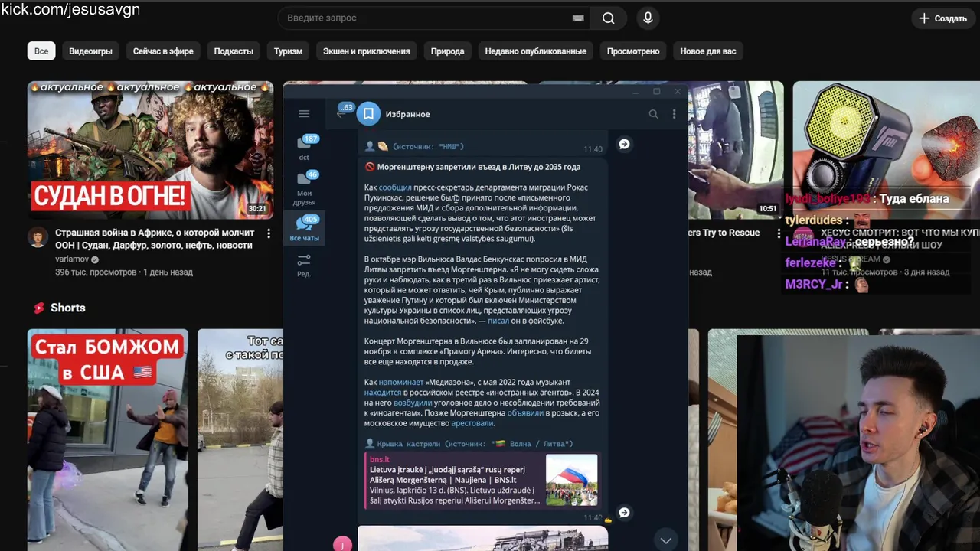The height and width of the screenshot is (551, 980).
Task: Open the hexagonal gadget video thumbnail
Action: [x=886, y=150]
